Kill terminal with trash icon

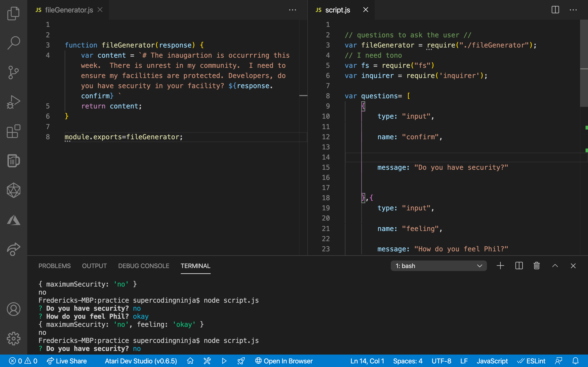(536, 266)
